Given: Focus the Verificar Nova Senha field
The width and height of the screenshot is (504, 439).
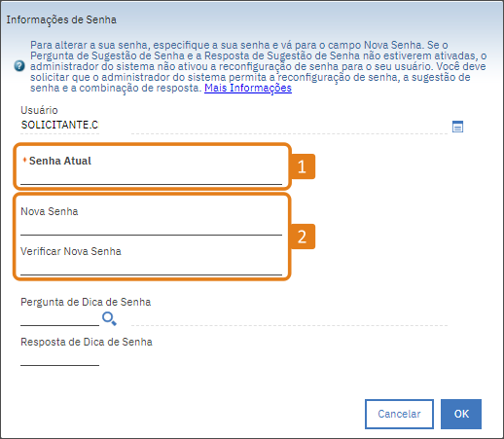Looking at the screenshot, I should tap(151, 268).
